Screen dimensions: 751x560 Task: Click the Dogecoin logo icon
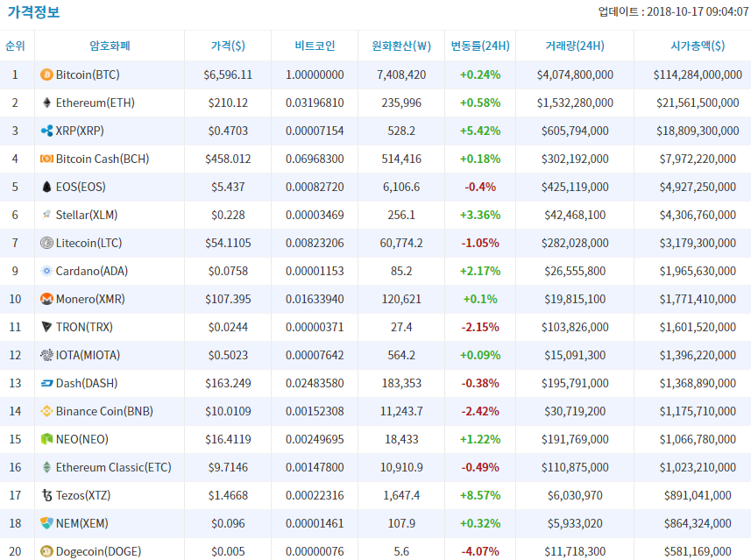[x=46, y=551]
